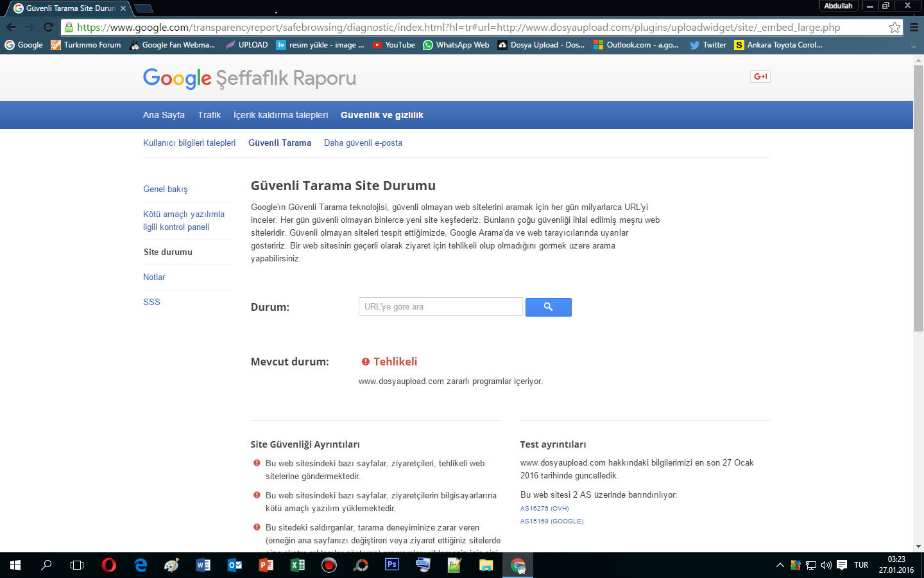Reload the page with the refresh icon
The width and height of the screenshot is (924, 578).
pos(48,27)
